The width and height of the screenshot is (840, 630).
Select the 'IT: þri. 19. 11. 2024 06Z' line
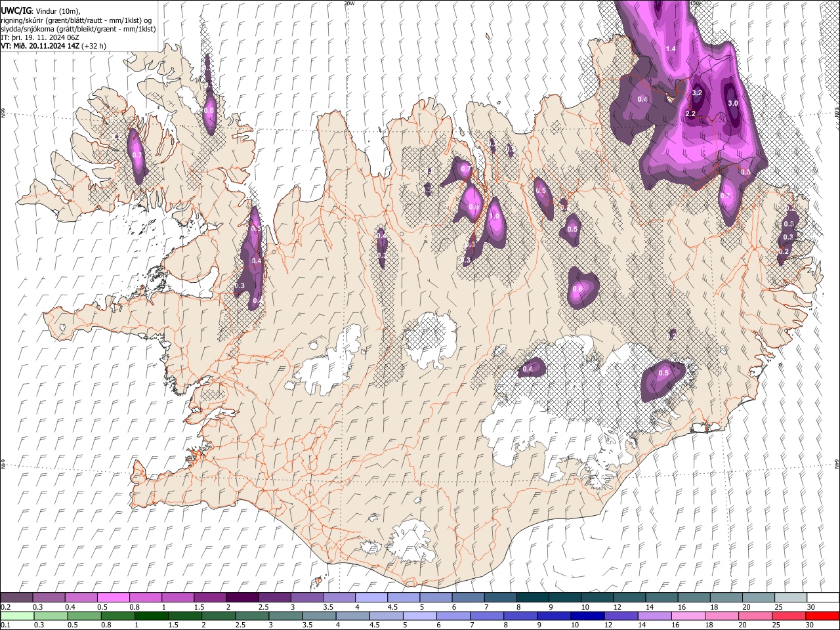39,37
